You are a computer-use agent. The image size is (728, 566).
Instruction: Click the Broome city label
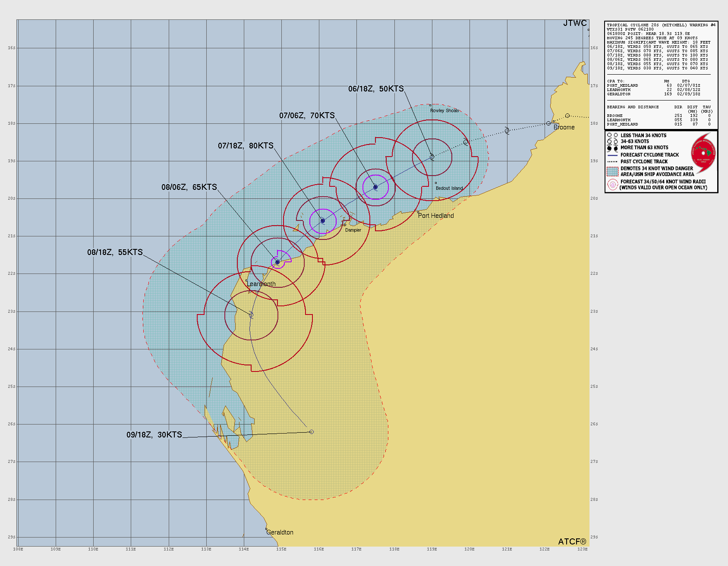point(564,127)
